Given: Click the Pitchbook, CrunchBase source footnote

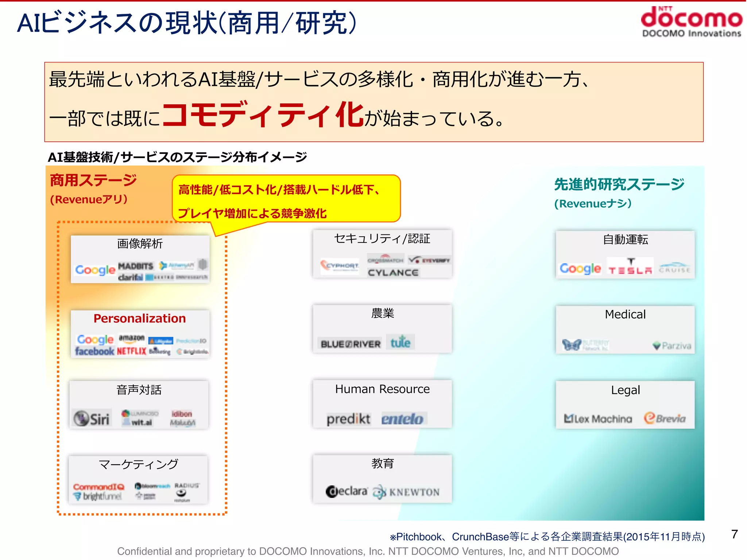Looking at the screenshot, I should 547,537.
